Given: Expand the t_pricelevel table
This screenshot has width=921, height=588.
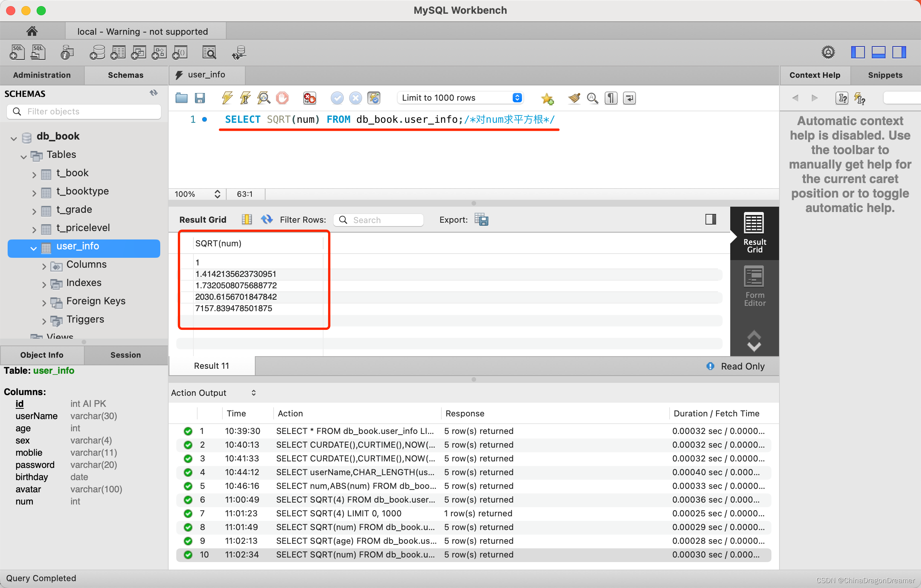Looking at the screenshot, I should click(34, 230).
